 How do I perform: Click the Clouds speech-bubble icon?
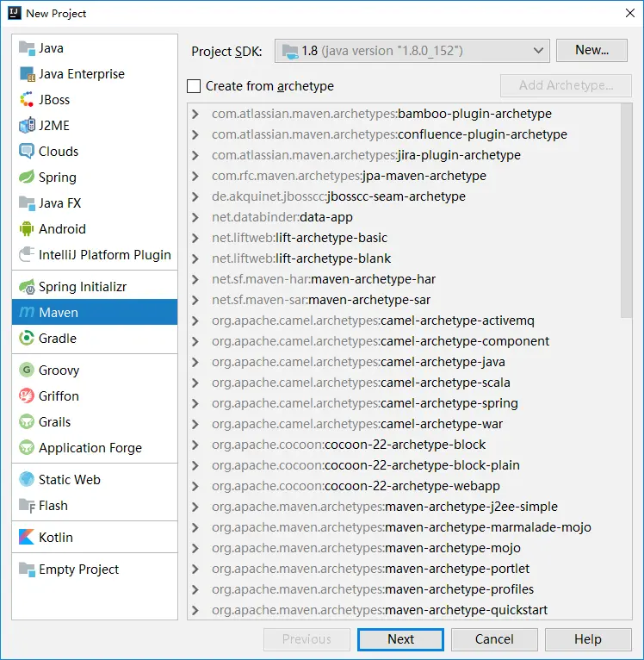[27, 152]
